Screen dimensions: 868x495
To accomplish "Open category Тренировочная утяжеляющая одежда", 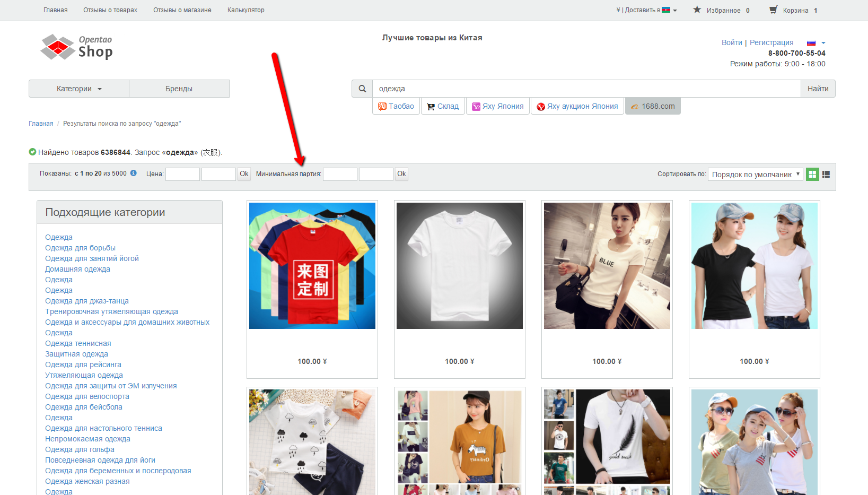I will click(111, 311).
